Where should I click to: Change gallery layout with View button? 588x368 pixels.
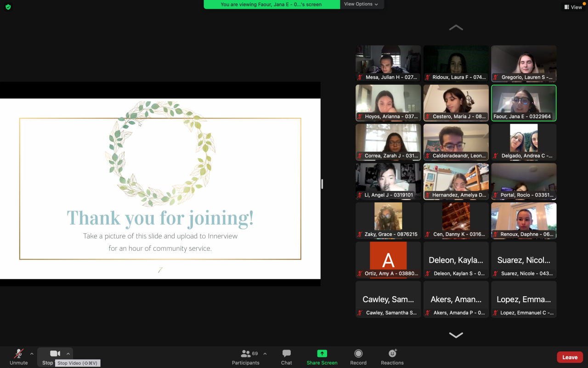click(x=574, y=7)
